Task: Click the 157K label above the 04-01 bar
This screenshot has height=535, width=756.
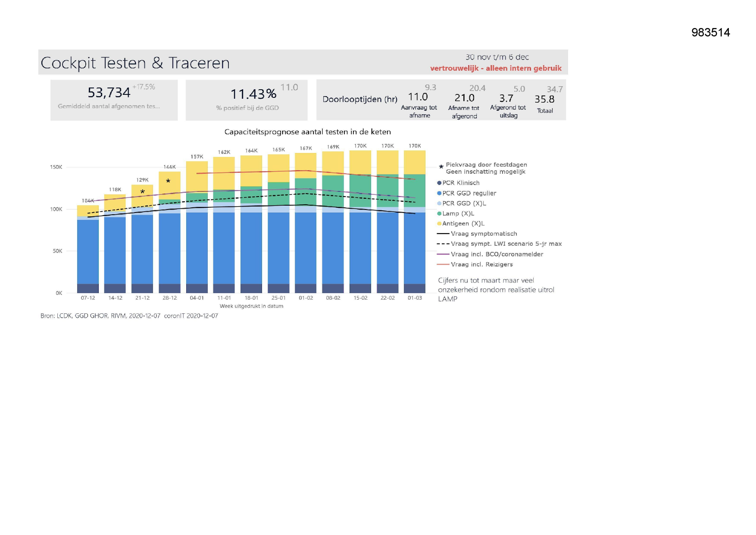Action: (197, 157)
